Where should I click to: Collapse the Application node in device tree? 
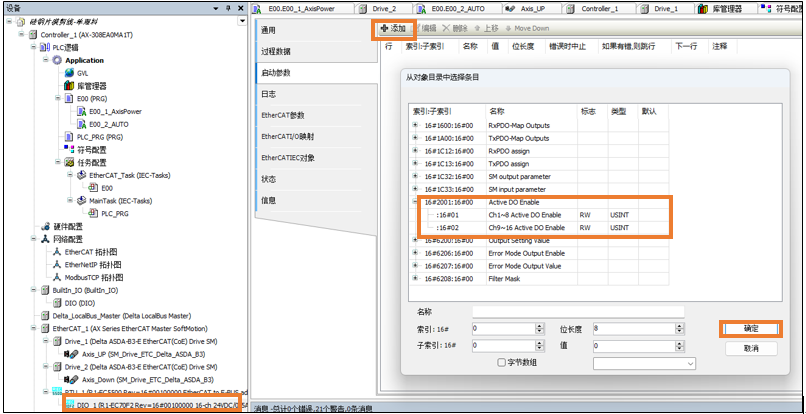pos(45,60)
